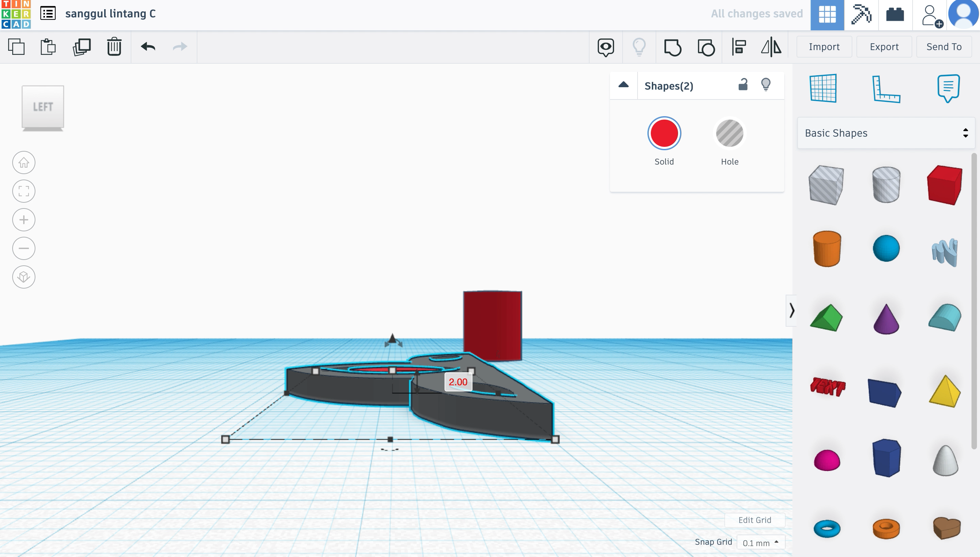Toggle lock icon in Shapes panel
The width and height of the screenshot is (980, 557).
click(x=742, y=83)
